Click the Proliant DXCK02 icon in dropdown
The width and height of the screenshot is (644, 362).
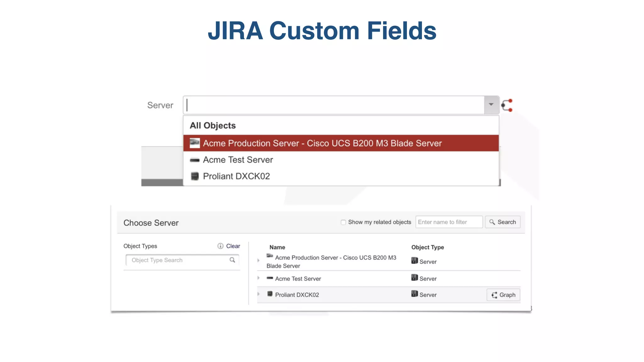[x=195, y=176]
